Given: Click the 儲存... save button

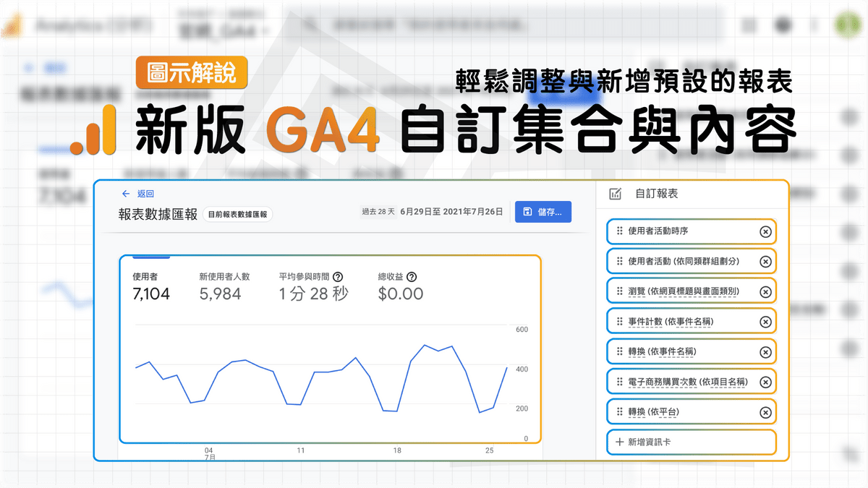Looking at the screenshot, I should pyautogui.click(x=542, y=212).
